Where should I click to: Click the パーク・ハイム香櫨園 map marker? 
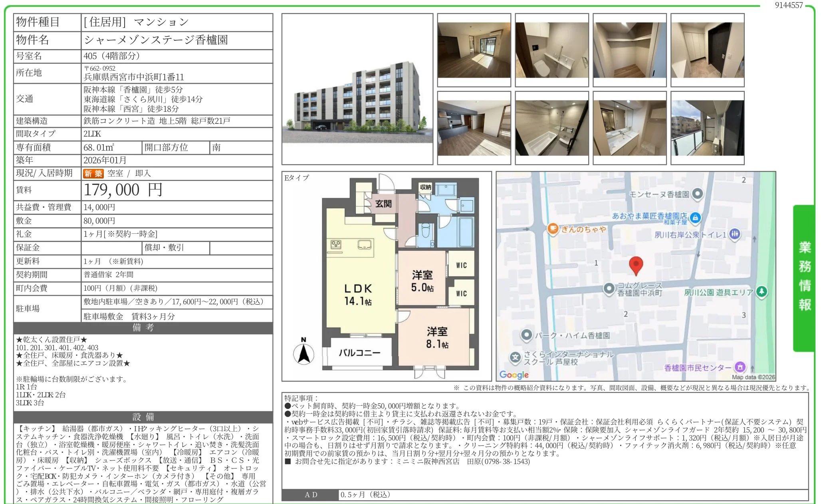tap(527, 335)
